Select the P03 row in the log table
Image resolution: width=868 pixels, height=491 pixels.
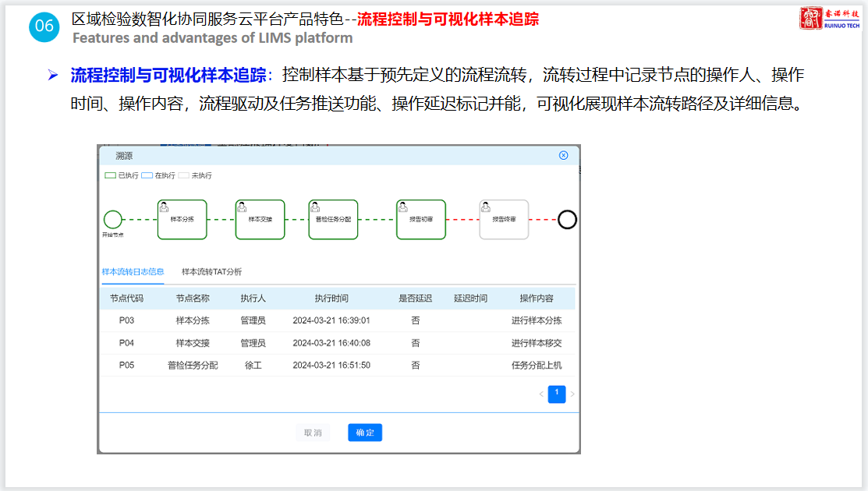337,320
